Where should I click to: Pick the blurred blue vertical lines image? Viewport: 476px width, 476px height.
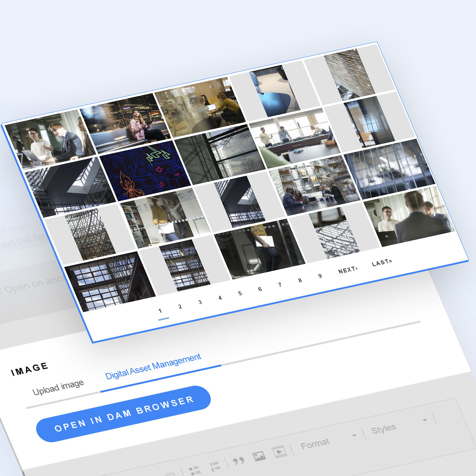pyautogui.click(x=389, y=169)
